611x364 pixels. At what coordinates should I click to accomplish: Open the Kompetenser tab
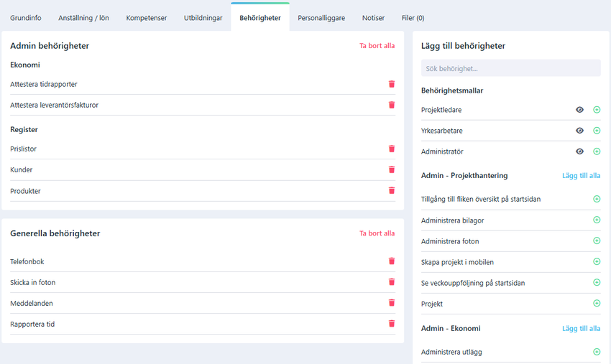tap(147, 18)
